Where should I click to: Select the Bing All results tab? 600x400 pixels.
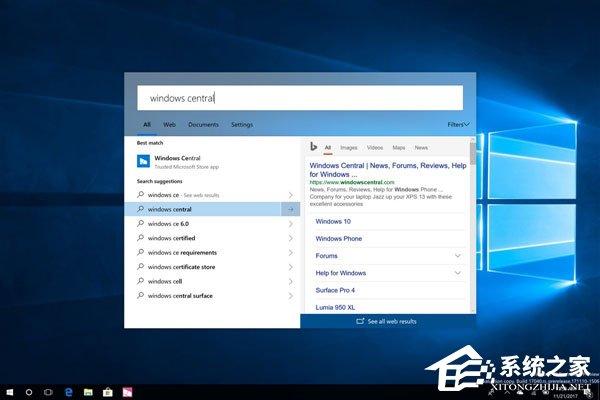point(328,148)
